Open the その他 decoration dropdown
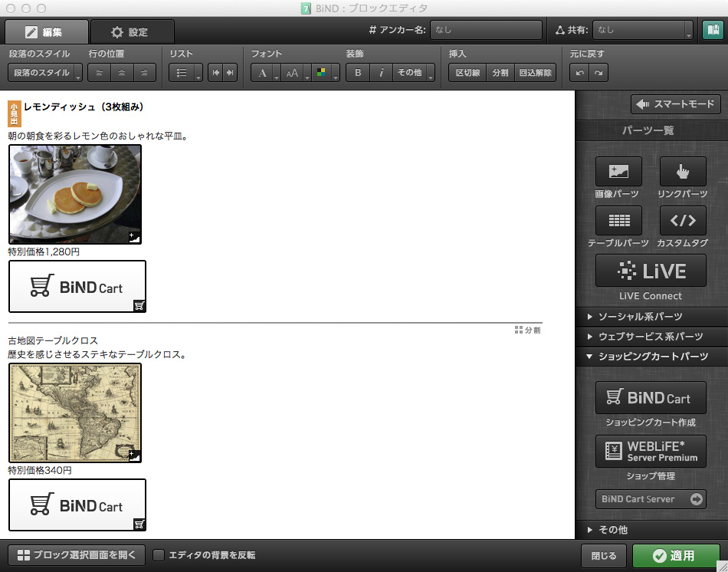Screen dimensions: 728x572 point(414,73)
